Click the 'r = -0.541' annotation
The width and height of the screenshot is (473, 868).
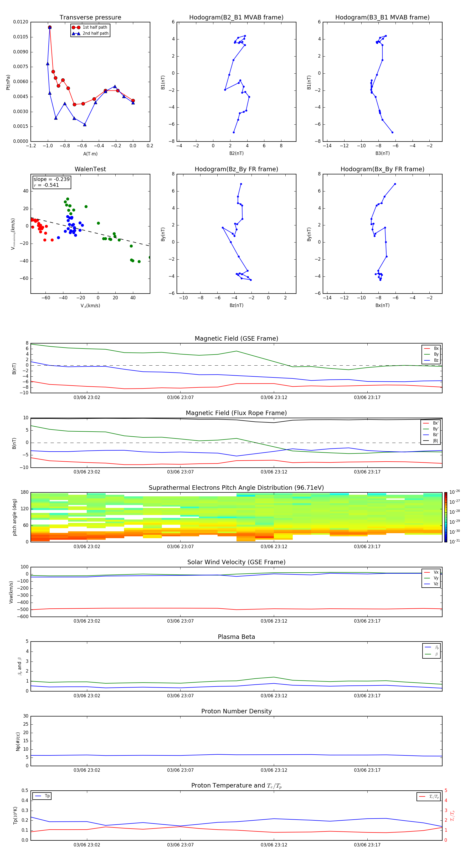click(x=47, y=185)
